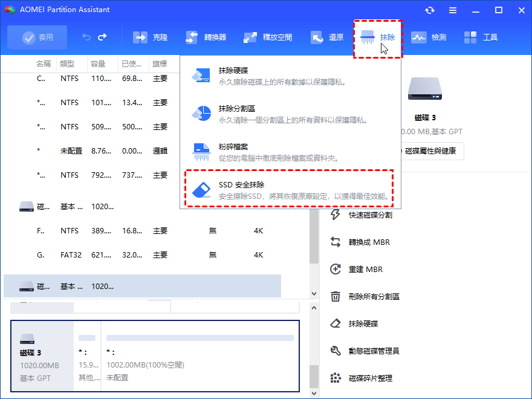The image size is (532, 399).
Task: Select the F. NTFS partition row
Action: tap(142, 231)
